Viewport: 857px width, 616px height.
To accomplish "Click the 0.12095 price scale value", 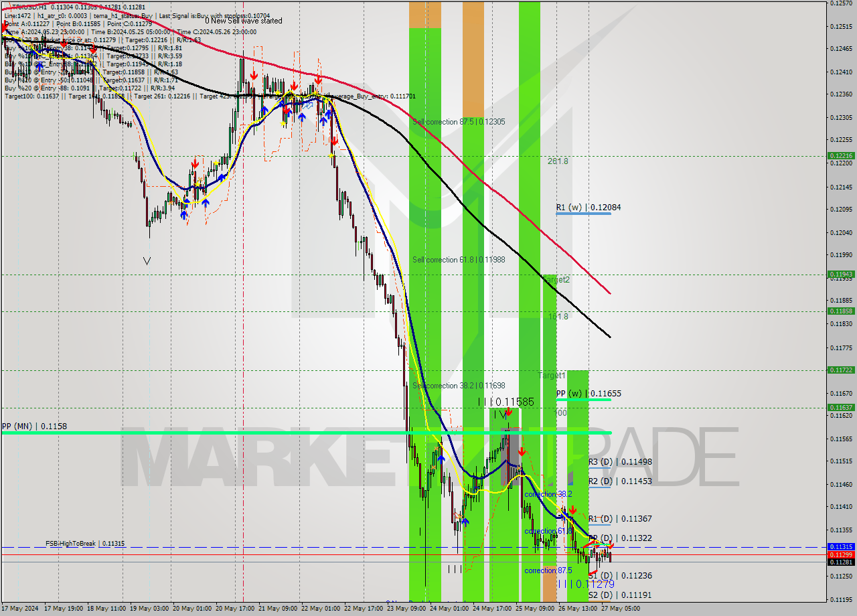I will coord(842,209).
